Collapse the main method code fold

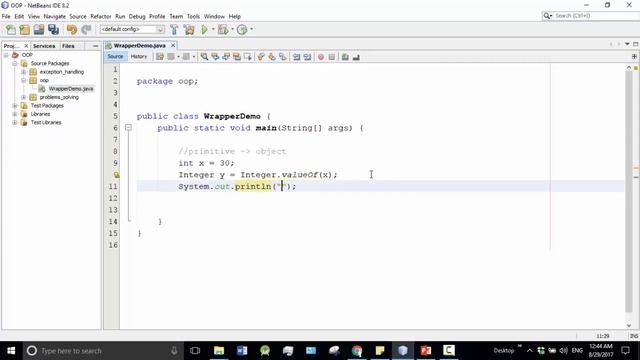pyautogui.click(x=128, y=128)
